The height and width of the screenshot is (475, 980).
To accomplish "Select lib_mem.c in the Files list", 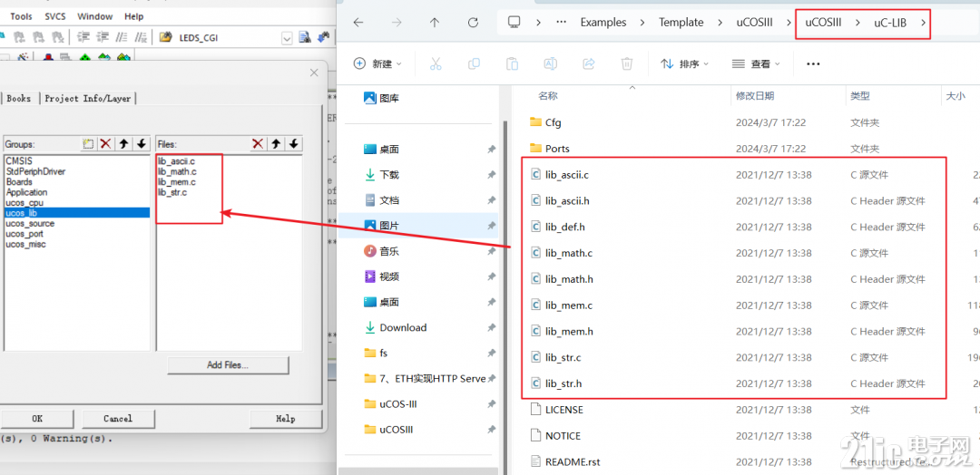I will 177,182.
